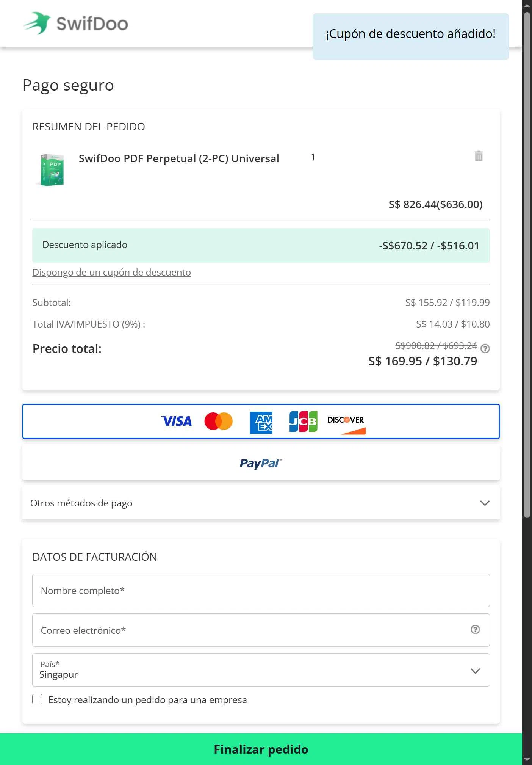This screenshot has width=532, height=765.
Task: Click the discount amount -S$670.52 / -$516.01
Action: click(429, 246)
